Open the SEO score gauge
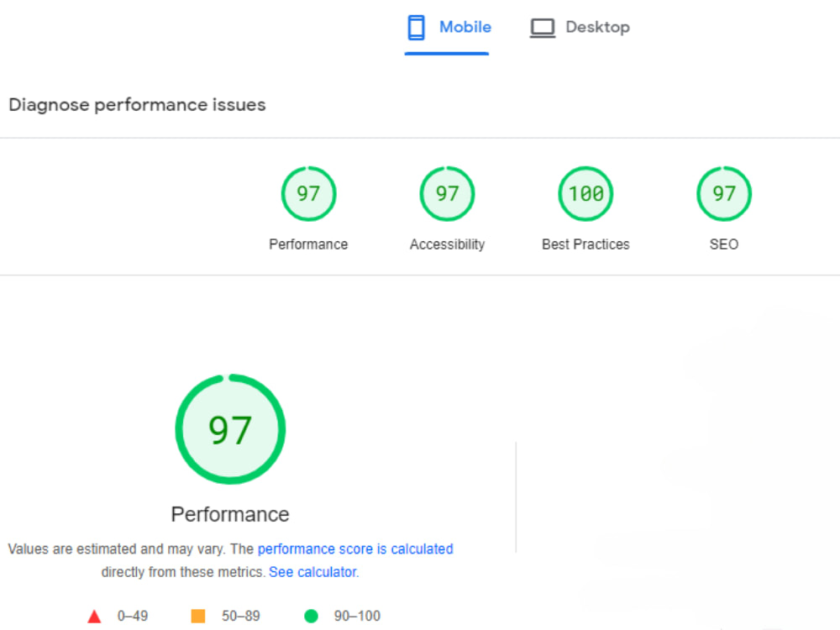Viewport: 840px width, 630px height. 724,193
